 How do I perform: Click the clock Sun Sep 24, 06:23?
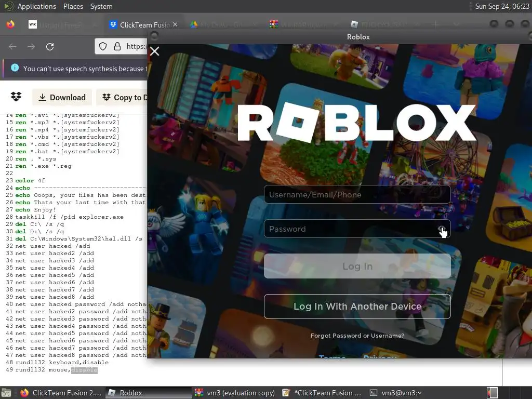502,6
